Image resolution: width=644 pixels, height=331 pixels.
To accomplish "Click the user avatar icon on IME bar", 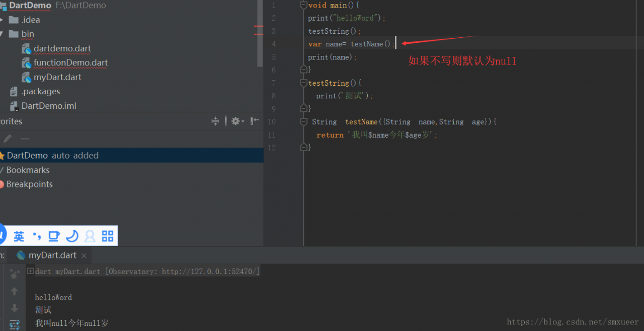I will coord(90,236).
